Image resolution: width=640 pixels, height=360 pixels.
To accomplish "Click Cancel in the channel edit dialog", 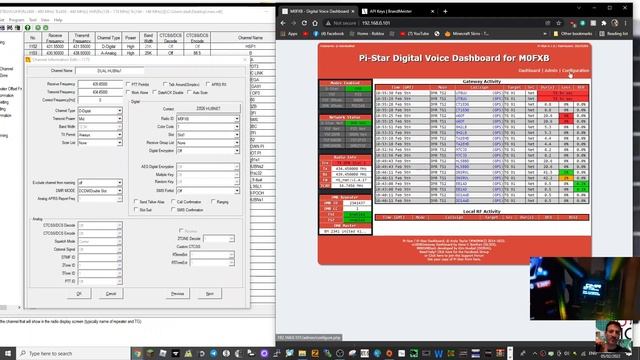I will tap(111, 293).
